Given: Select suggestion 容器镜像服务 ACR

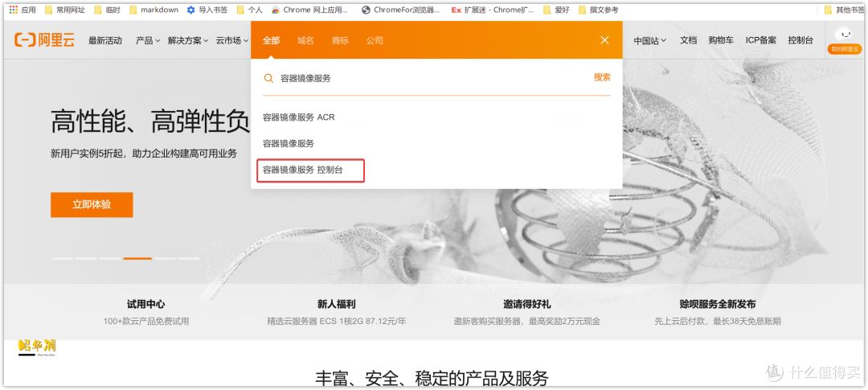Looking at the screenshot, I should pyautogui.click(x=299, y=117).
